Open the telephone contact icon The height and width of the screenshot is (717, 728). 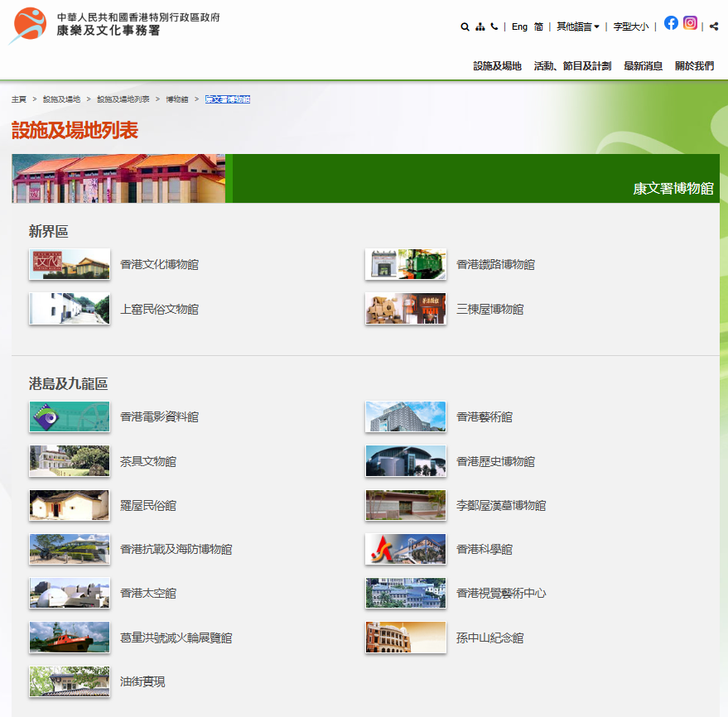tap(494, 26)
